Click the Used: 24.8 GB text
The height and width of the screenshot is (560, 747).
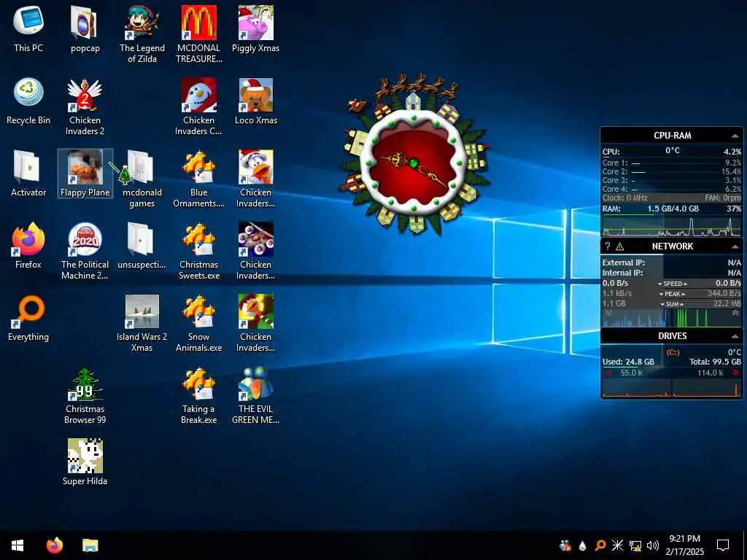[628, 362]
